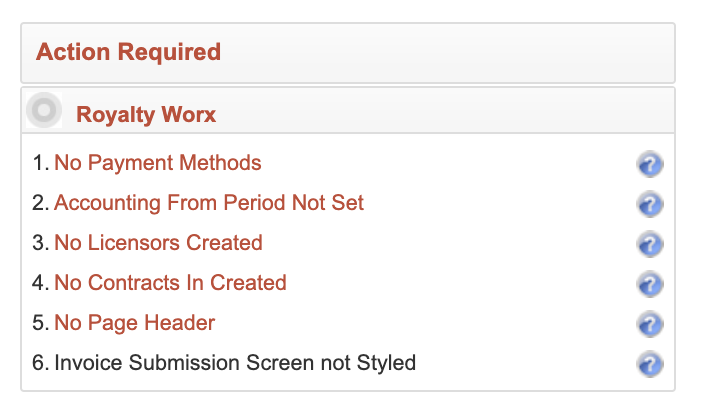Screen dimensions: 716x406
Task: Follow the Accounting From Period Not Set link
Action: pyautogui.click(x=209, y=203)
